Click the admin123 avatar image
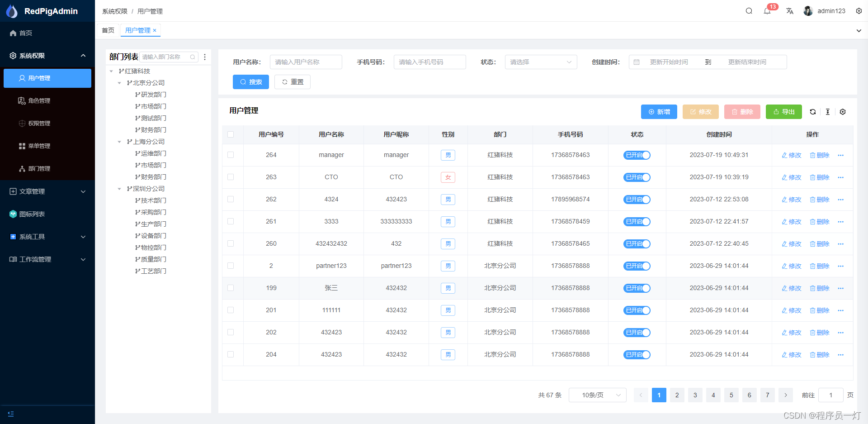 (x=808, y=11)
